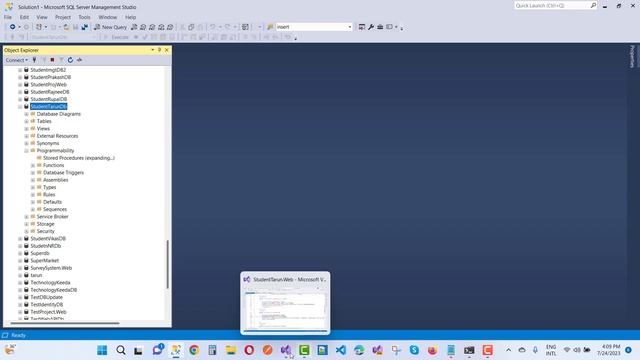The image size is (640, 360).
Task: Open the Tools menu
Action: 84,17
